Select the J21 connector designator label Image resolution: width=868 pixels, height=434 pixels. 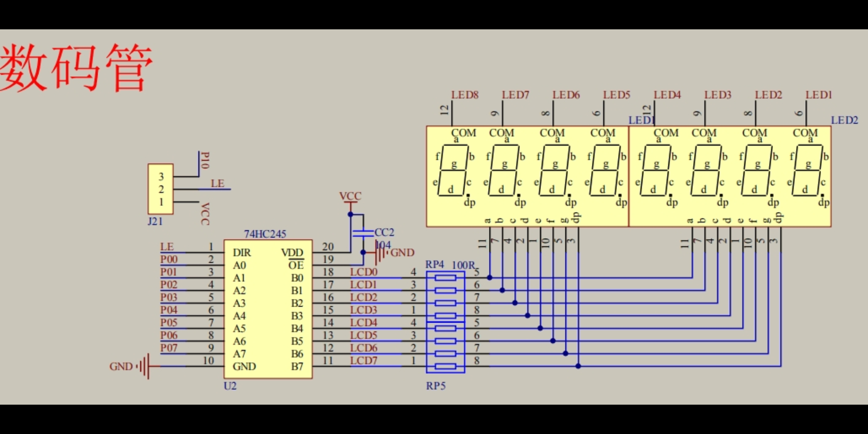pyautogui.click(x=155, y=221)
